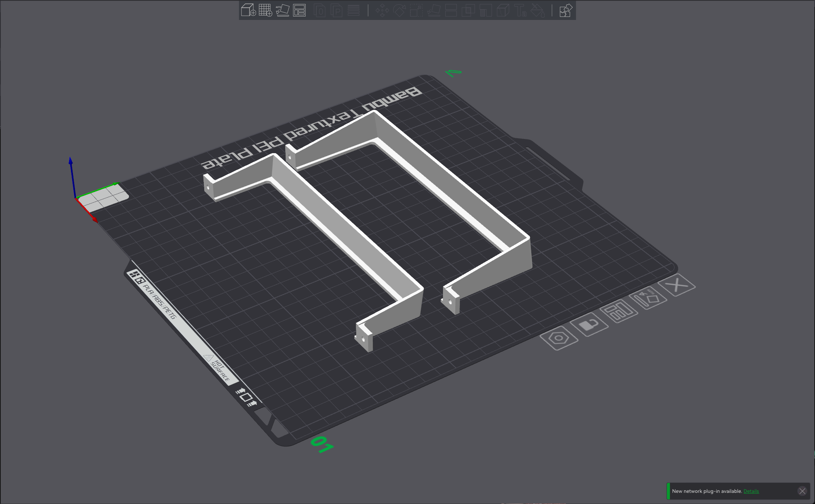Viewport: 815px width, 504px height.
Task: Click the Add plate grid icon
Action: coord(265,10)
